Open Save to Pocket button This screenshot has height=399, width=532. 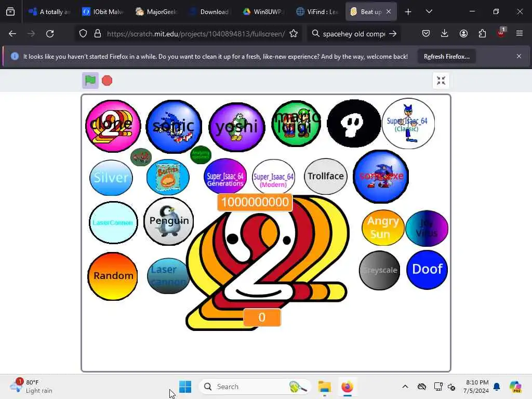tap(426, 34)
